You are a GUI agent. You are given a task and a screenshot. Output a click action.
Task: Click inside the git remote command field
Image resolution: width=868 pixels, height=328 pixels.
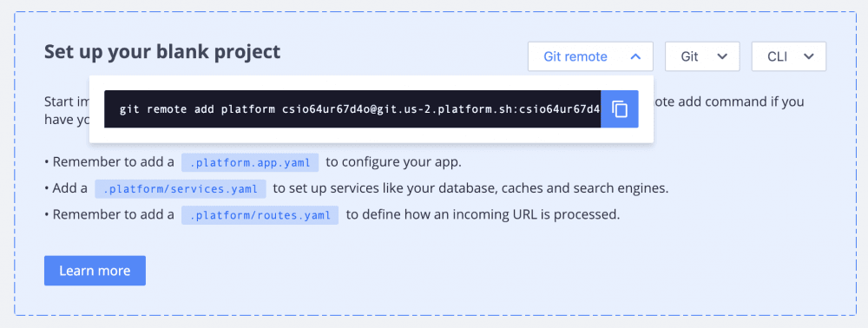tap(352, 109)
